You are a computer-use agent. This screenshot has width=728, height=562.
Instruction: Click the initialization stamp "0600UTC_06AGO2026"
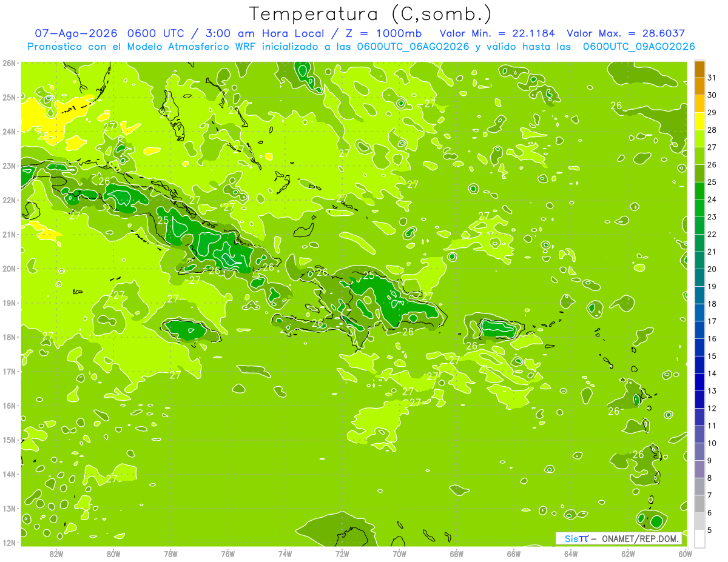413,47
